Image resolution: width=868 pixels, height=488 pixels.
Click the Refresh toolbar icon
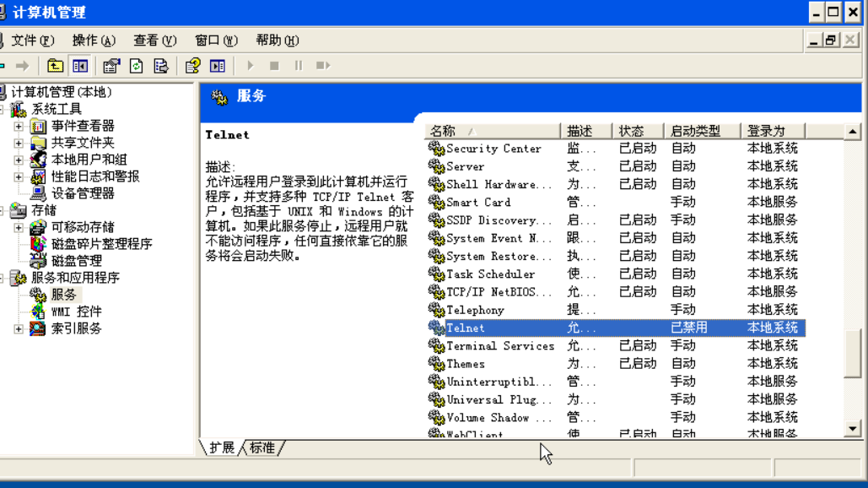pyautogui.click(x=136, y=66)
